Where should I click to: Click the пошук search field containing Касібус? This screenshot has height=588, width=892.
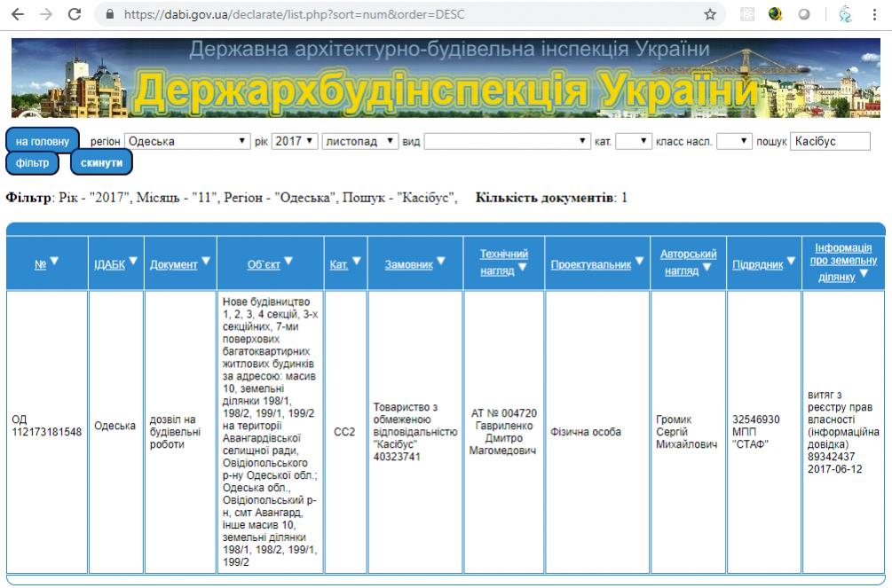(829, 141)
